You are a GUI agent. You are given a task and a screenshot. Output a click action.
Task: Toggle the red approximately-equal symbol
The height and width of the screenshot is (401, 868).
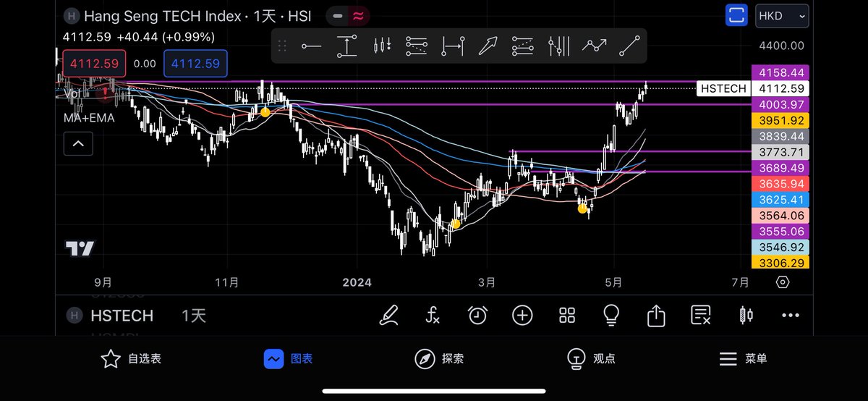point(357,15)
